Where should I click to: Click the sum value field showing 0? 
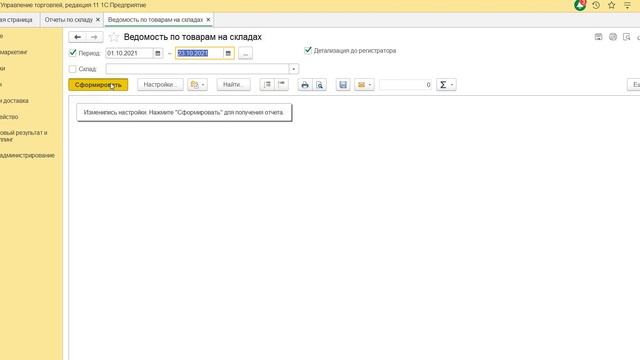coord(405,85)
